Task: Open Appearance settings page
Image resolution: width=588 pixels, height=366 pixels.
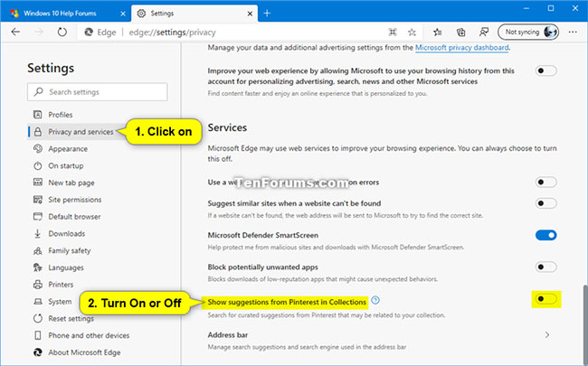Action: tap(68, 149)
